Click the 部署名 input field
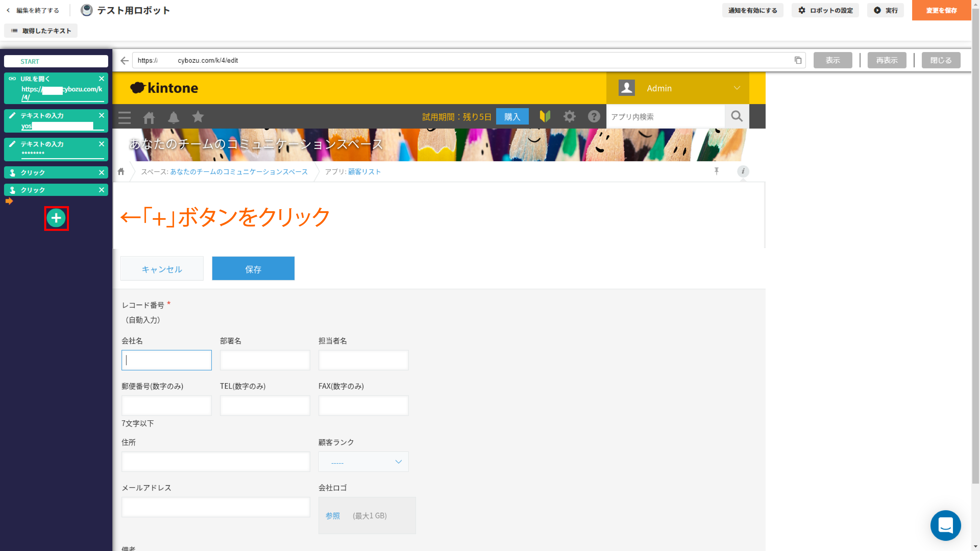Screen dimensions: 980x551 [x=265, y=360]
